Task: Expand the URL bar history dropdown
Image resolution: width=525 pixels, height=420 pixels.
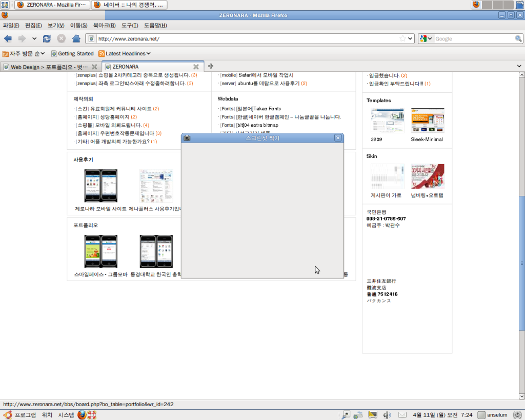Action: pos(411,38)
